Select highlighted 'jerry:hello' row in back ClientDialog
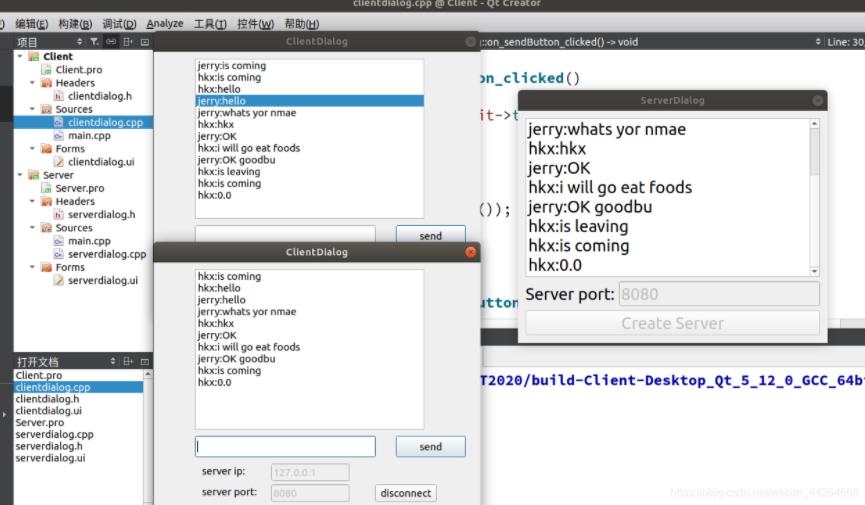Viewport: 865px width, 505px height. [309, 100]
